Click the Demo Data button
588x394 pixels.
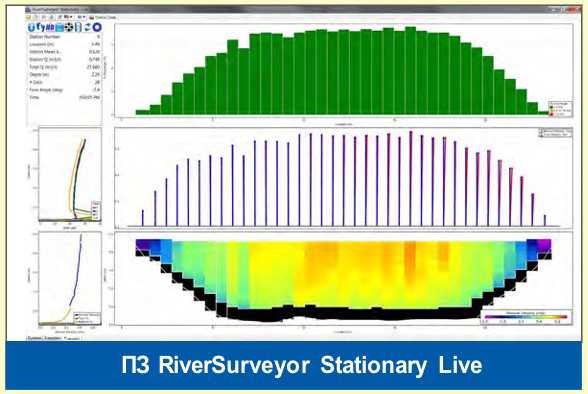pos(103,17)
